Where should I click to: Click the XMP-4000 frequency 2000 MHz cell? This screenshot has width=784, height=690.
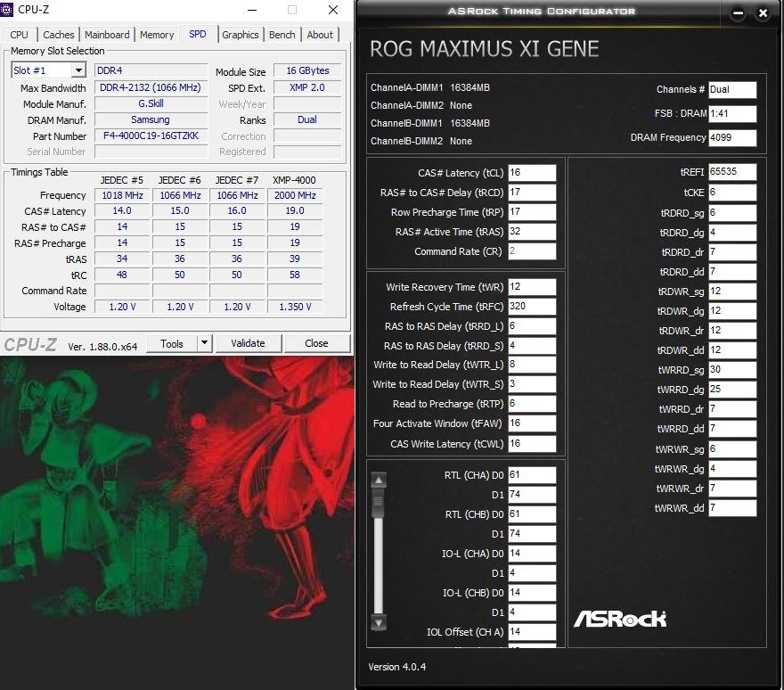pyautogui.click(x=295, y=195)
